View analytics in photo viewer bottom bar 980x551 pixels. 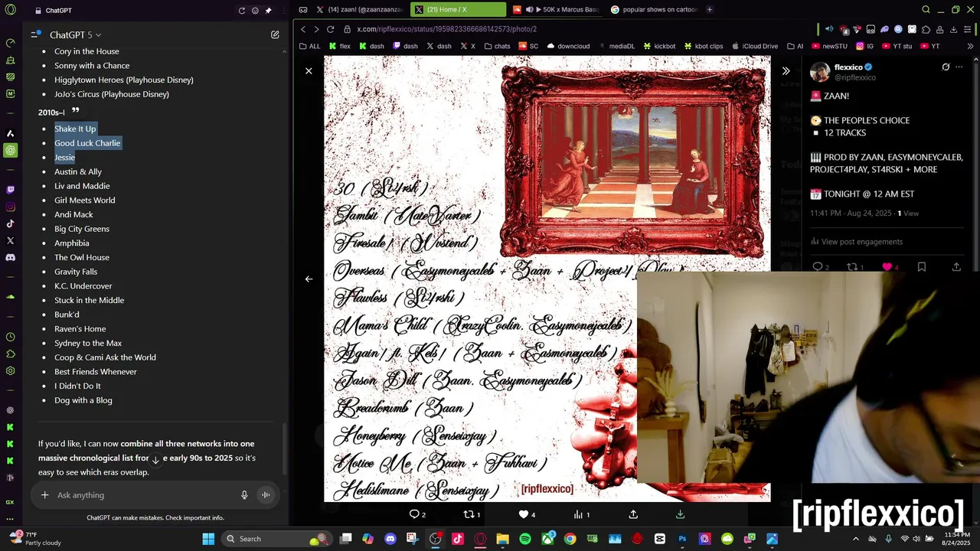point(581,514)
